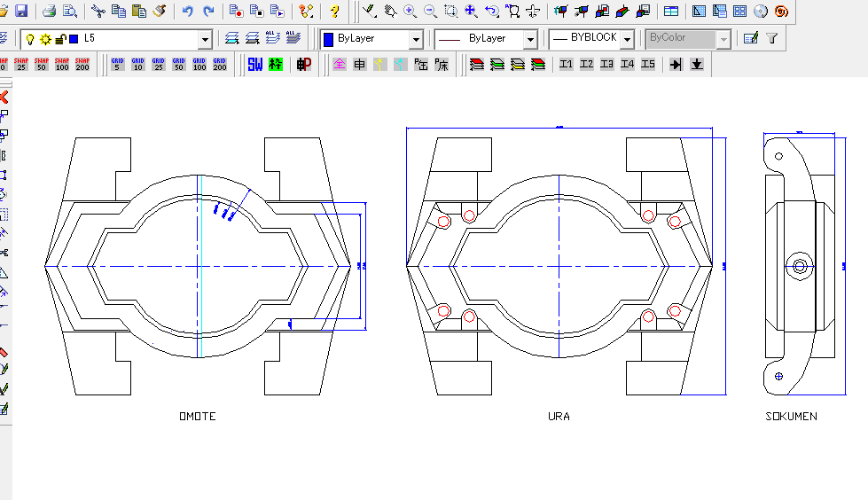Select the GRID 200 toolbar item
Viewport: 868px width, 500px height.
point(220,64)
